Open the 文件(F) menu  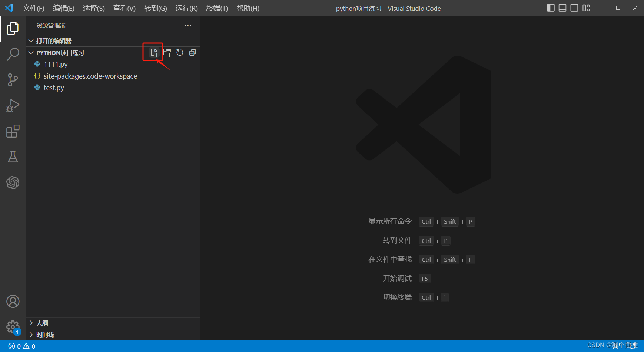click(x=34, y=8)
